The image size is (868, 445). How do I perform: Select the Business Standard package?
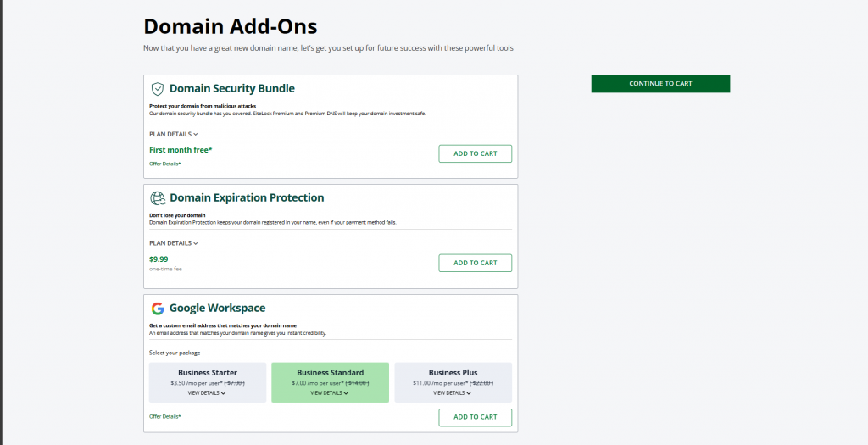[x=330, y=373]
